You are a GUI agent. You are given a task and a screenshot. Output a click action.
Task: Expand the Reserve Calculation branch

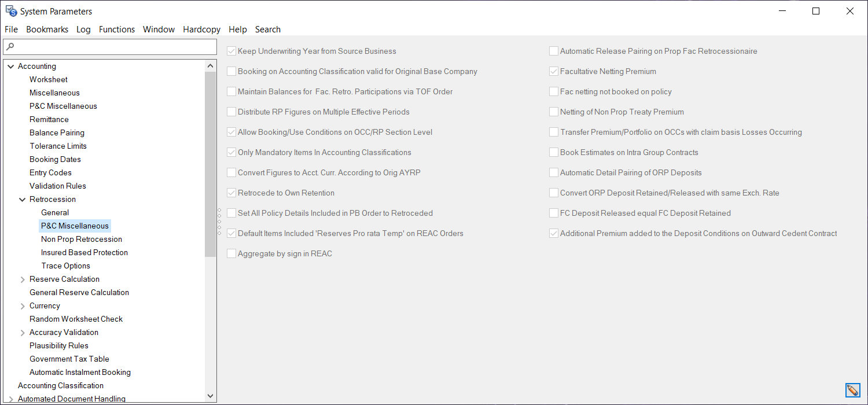(22, 279)
